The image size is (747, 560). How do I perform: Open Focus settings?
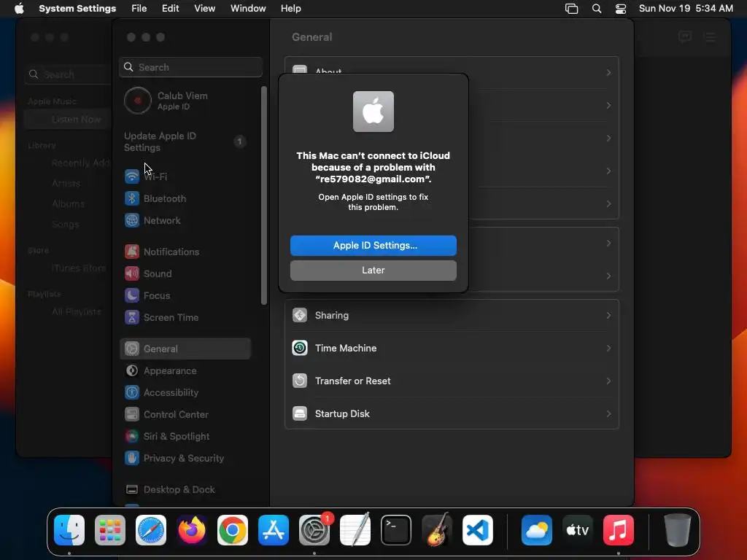tap(185, 295)
